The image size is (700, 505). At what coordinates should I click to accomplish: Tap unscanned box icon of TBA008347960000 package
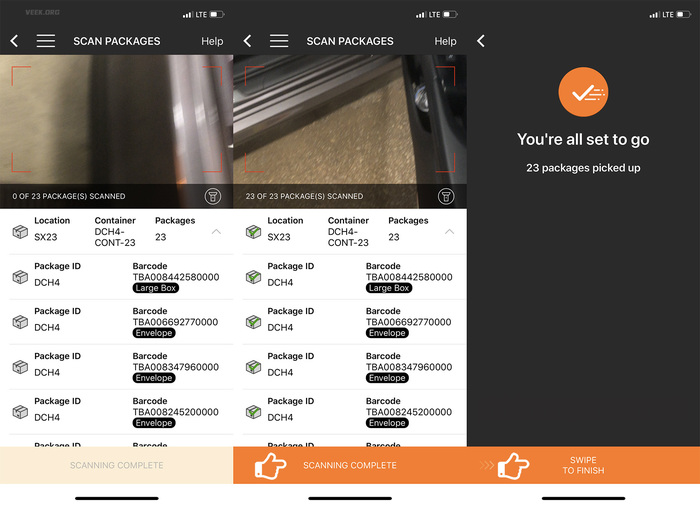19,367
